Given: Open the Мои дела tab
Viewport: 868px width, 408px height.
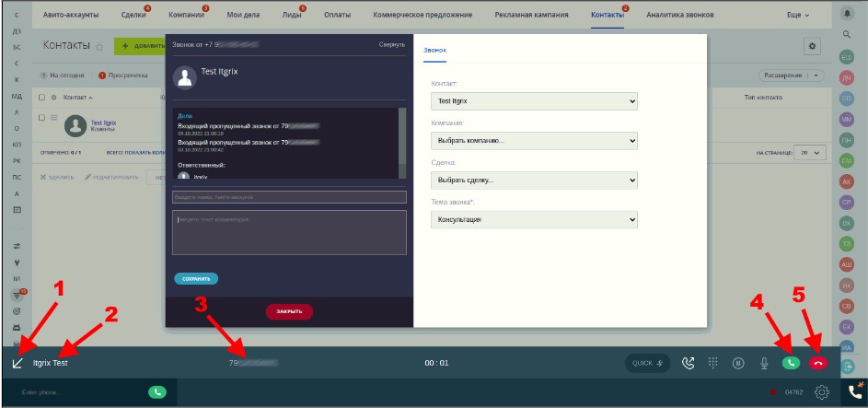Looking at the screenshot, I should click(243, 15).
